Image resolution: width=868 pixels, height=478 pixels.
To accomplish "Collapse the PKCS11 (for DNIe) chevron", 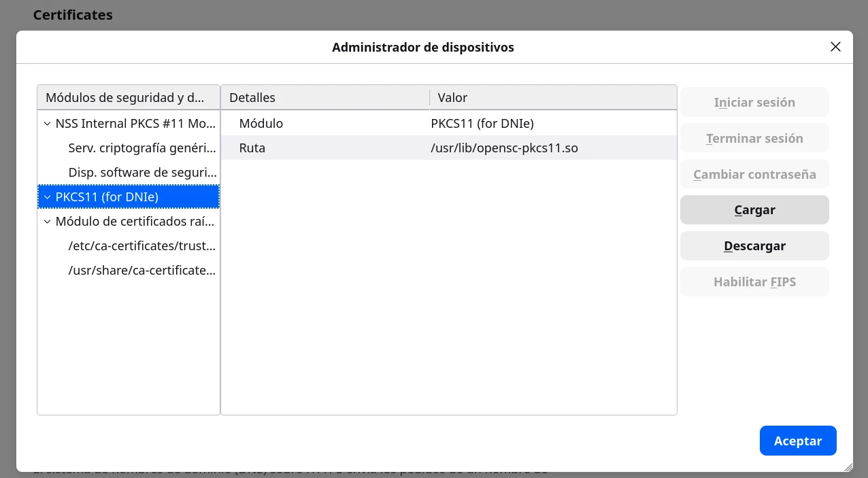I will click(47, 197).
